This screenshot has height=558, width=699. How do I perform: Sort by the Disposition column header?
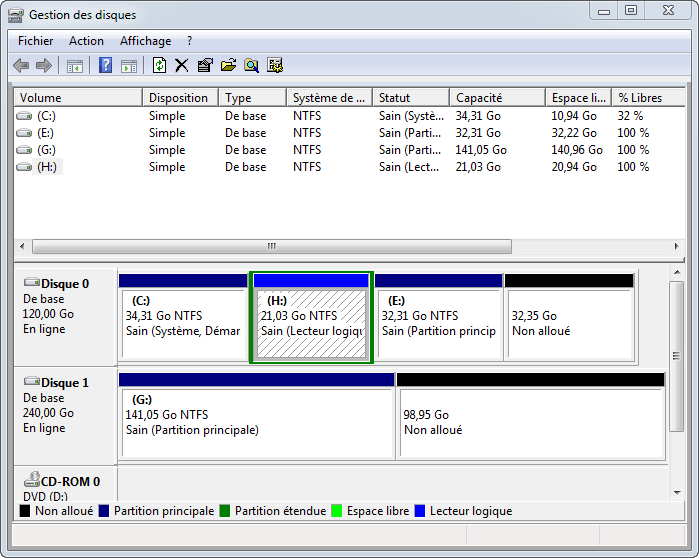(180, 98)
